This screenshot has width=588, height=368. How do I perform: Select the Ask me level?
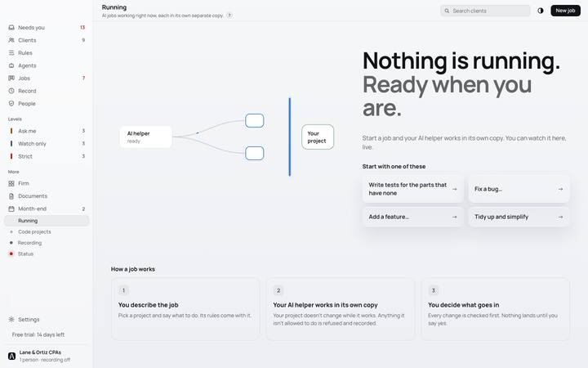47,131
